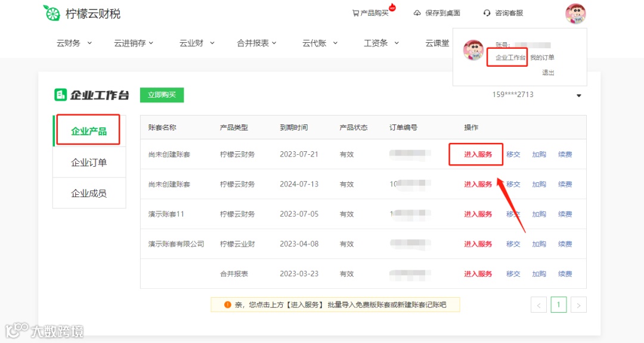This screenshot has height=343, width=644.
Task: Click the 产品状态 column header
Action: pos(354,127)
